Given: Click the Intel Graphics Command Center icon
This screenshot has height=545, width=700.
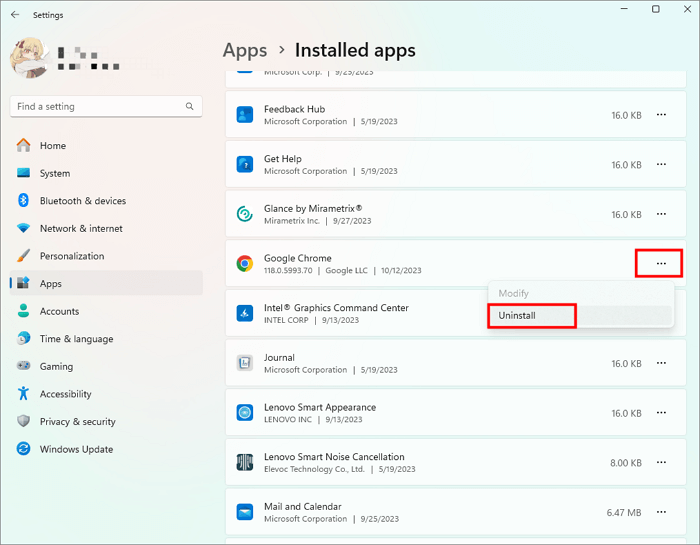Looking at the screenshot, I should pos(244,314).
